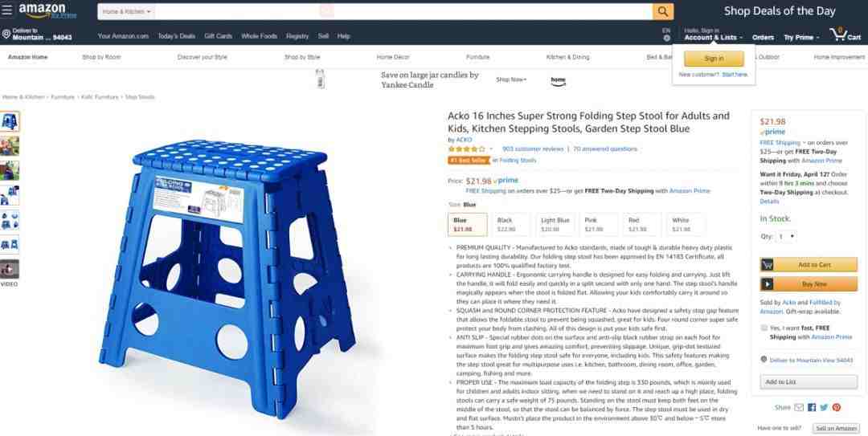Open the hamburger menu icon
Viewport: 868px width, 436px height.
(6, 10)
